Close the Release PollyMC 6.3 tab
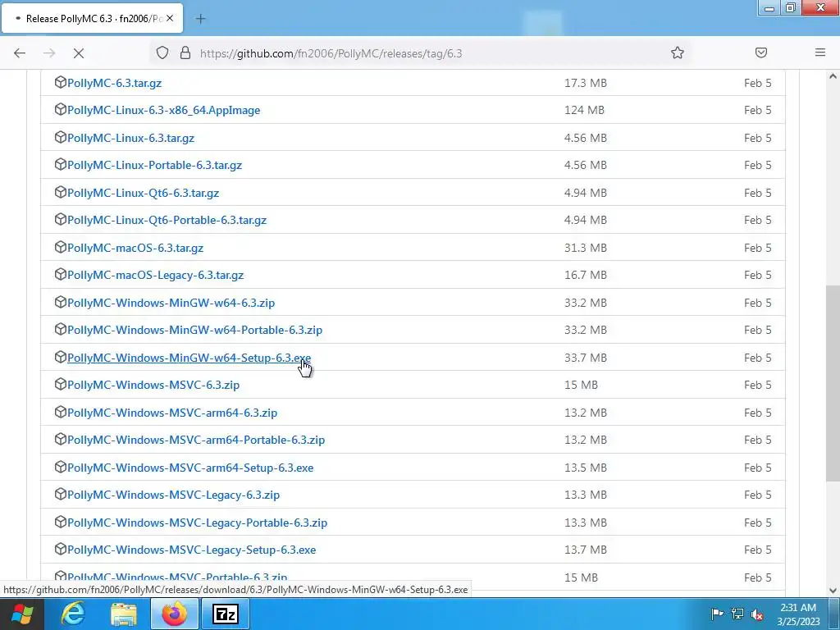The width and height of the screenshot is (840, 630). coord(170,18)
